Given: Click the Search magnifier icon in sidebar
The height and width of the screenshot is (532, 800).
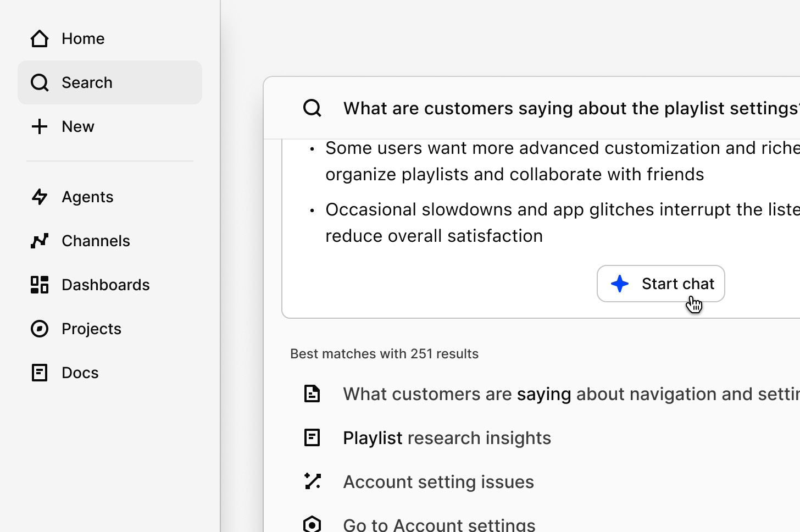Looking at the screenshot, I should coord(40,82).
